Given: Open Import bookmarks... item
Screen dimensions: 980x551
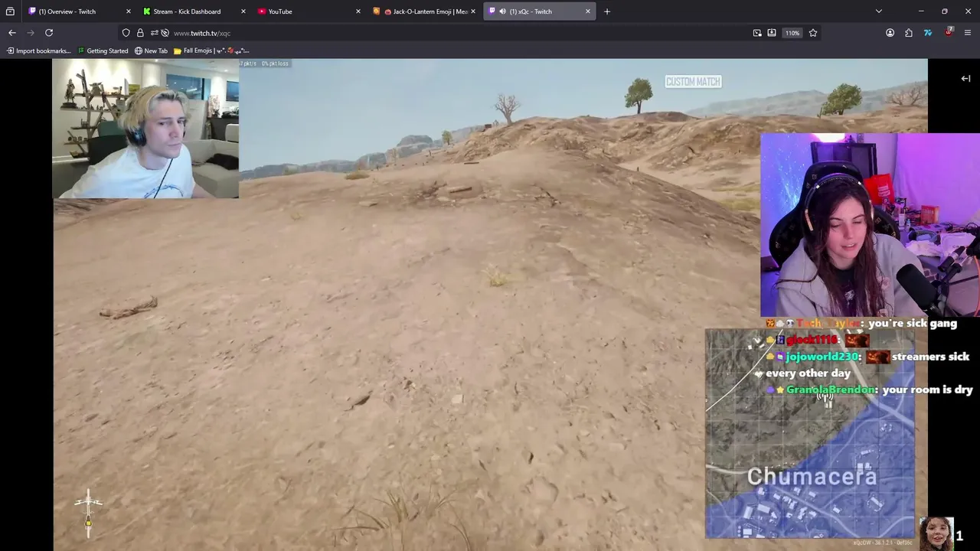Looking at the screenshot, I should (x=38, y=51).
